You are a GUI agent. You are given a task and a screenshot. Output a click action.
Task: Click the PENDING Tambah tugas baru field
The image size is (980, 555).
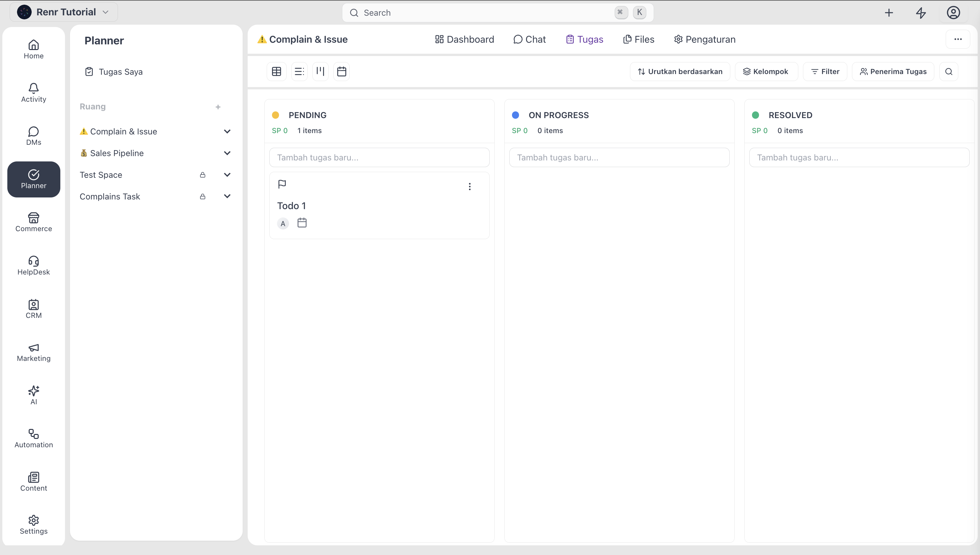pyautogui.click(x=379, y=157)
